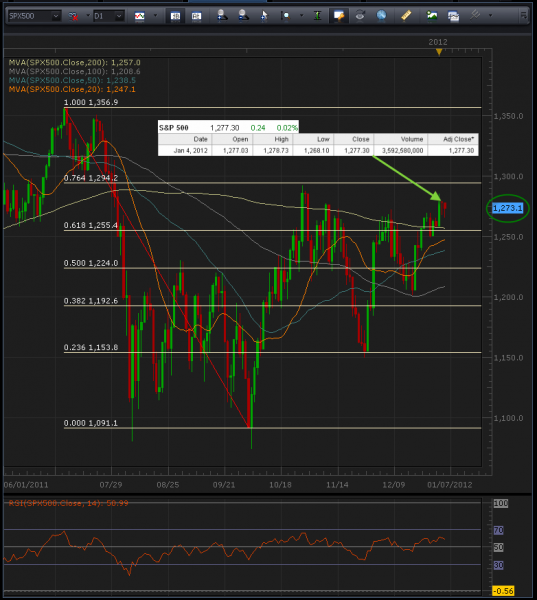Expand the arrow next to the red X icon
This screenshot has height=600, width=537.
pos(87,16)
